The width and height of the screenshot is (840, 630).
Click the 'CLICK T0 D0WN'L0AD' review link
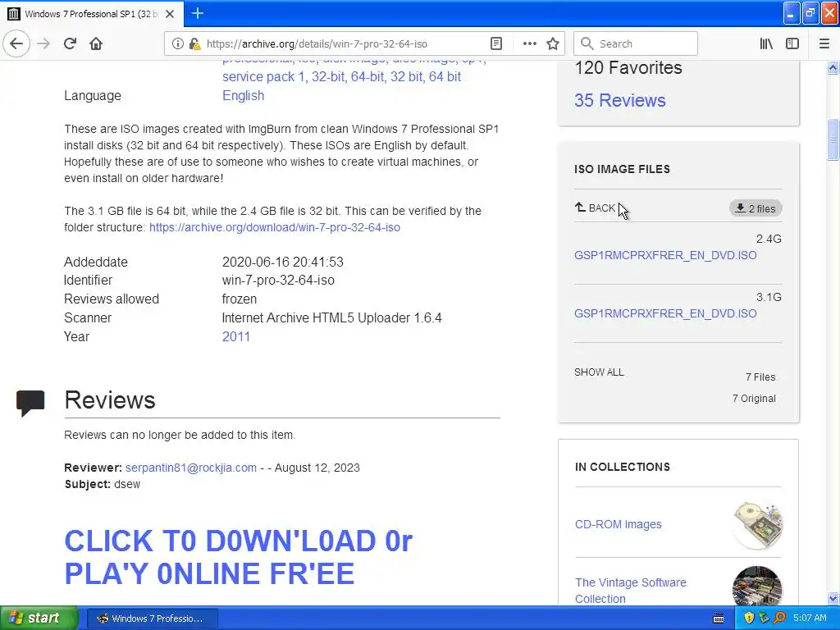(239, 557)
